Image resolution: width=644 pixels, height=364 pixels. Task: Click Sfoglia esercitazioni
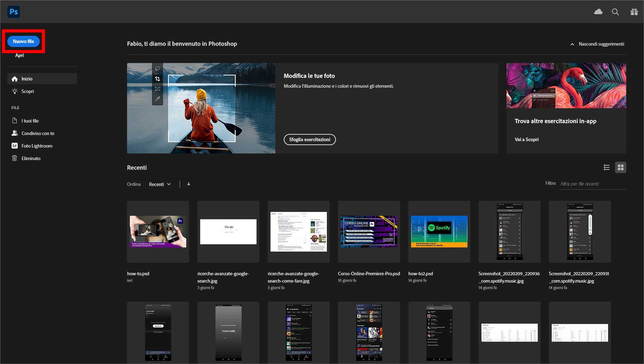309,140
